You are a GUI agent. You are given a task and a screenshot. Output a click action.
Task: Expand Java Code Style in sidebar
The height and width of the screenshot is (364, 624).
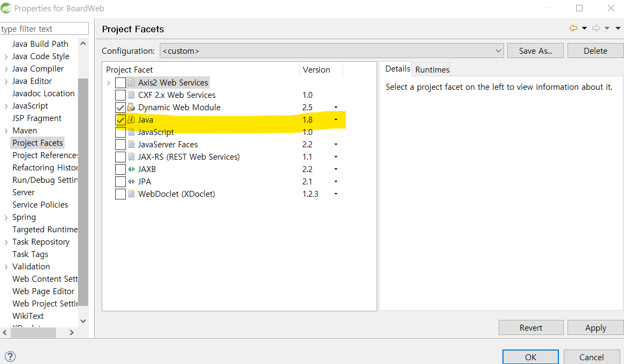click(x=6, y=57)
